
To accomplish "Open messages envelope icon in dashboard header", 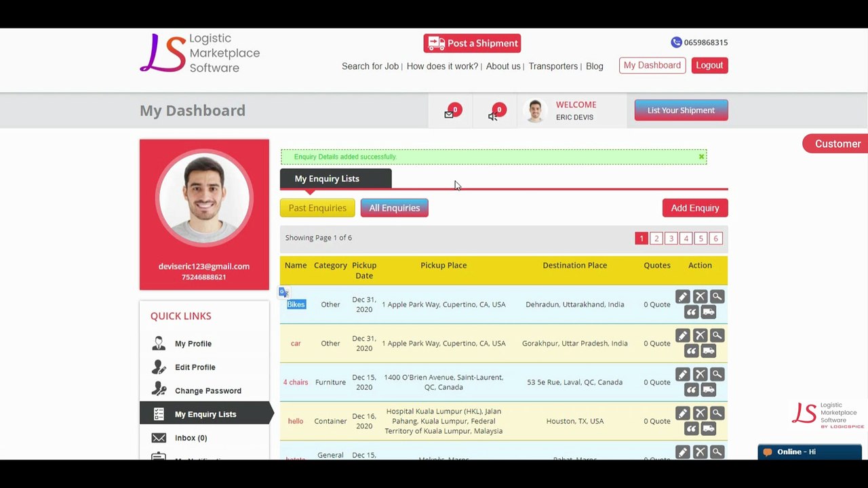I will (449, 115).
